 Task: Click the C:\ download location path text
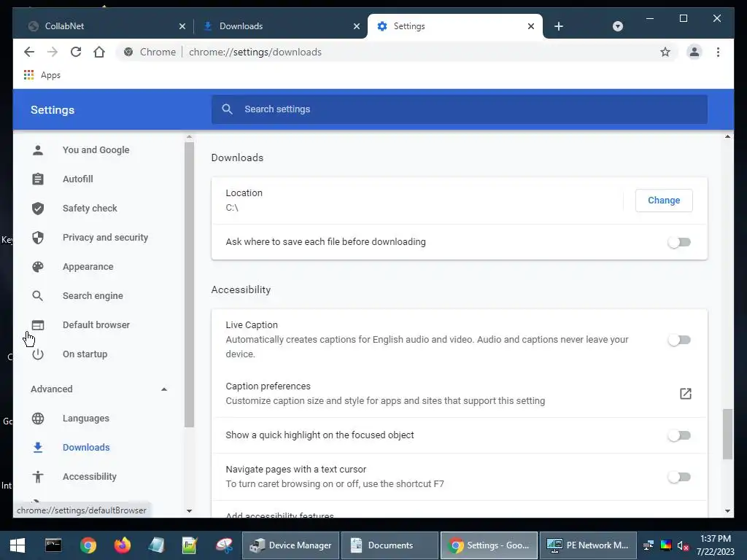point(231,208)
